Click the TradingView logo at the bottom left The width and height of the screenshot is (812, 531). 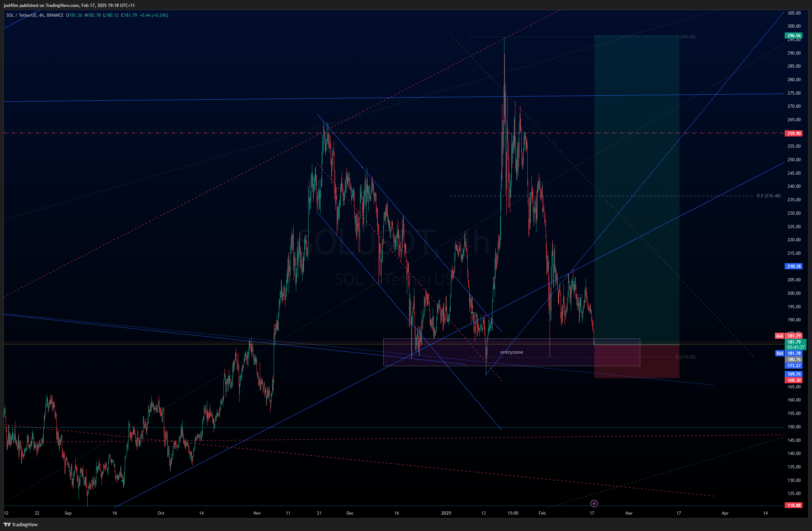(x=21, y=524)
